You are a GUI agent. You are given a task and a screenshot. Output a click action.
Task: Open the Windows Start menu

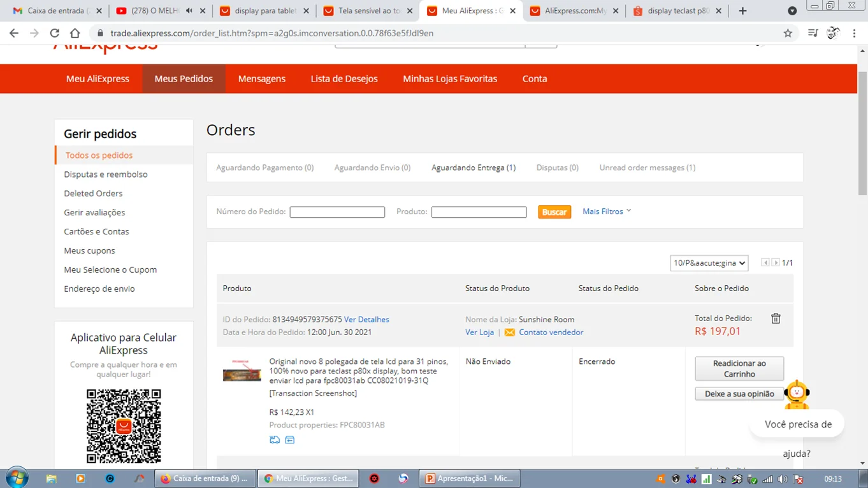(x=16, y=478)
